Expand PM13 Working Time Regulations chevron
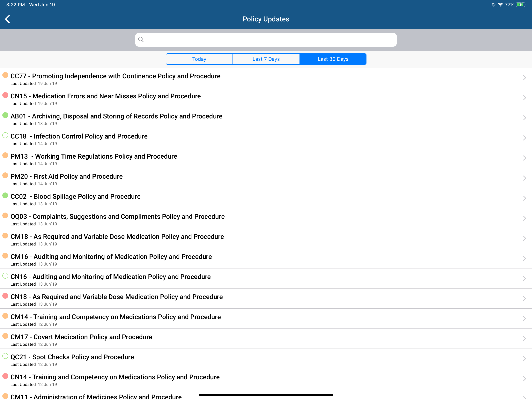 (x=524, y=158)
